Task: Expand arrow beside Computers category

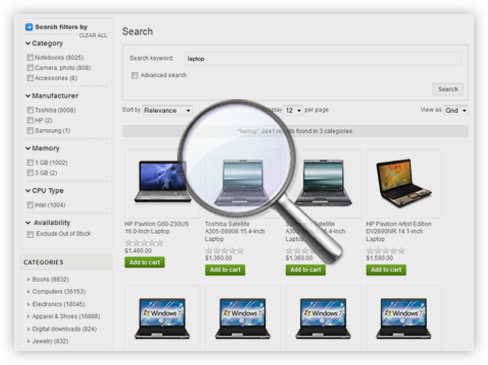Action: click(28, 292)
